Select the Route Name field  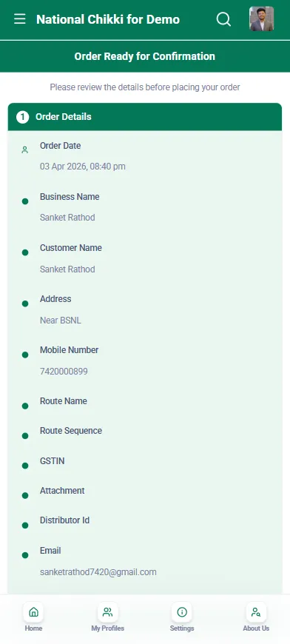145,401
